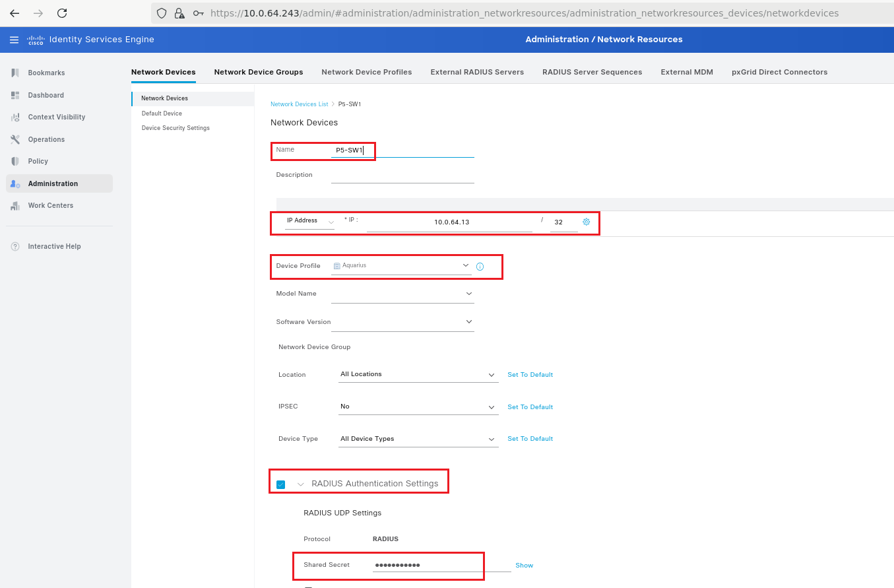Click the Context Visibility sidebar icon
The image size is (894, 588).
[x=15, y=117]
